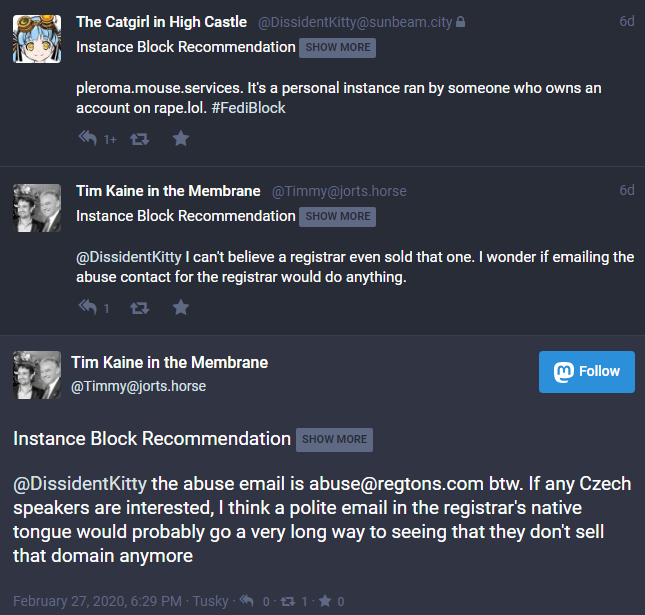
Task: Open The Catgirl in High Castle avatar
Action: (x=37, y=39)
